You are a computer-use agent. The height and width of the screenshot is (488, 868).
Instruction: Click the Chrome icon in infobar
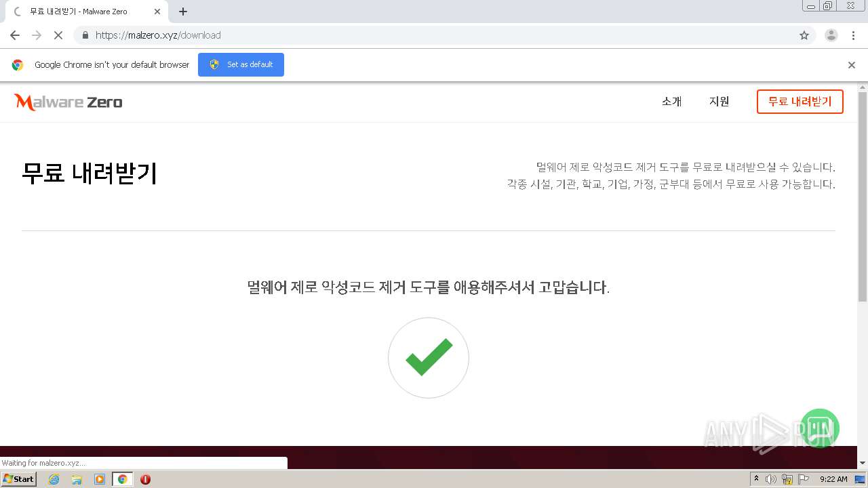coord(18,65)
